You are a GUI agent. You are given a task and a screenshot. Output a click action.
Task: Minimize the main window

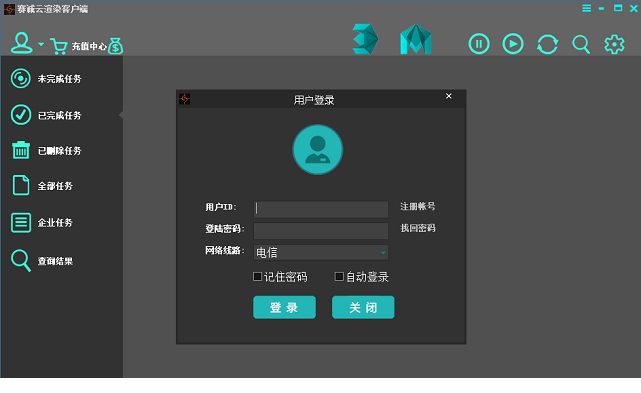[x=601, y=9]
